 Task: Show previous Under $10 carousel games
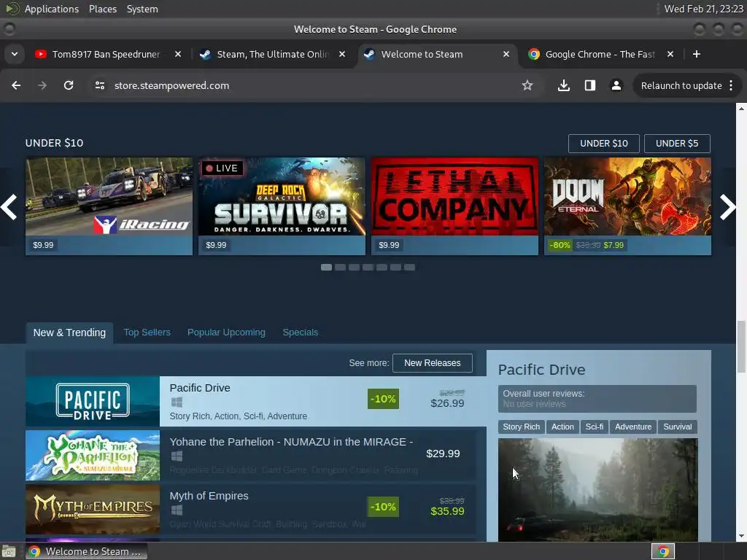click(x=9, y=207)
